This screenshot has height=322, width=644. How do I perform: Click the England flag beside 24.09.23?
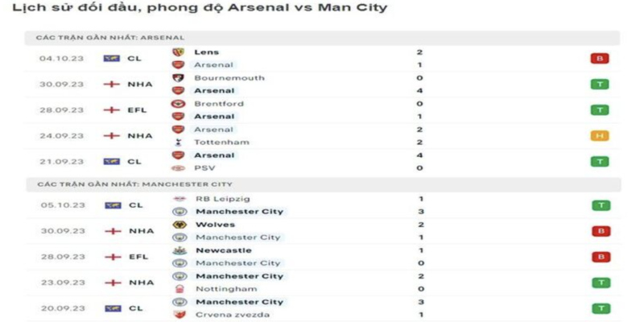(x=111, y=136)
